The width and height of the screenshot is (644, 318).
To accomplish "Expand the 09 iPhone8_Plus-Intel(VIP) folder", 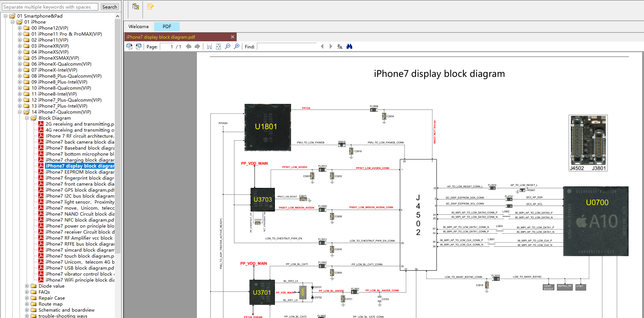I will (x=20, y=82).
